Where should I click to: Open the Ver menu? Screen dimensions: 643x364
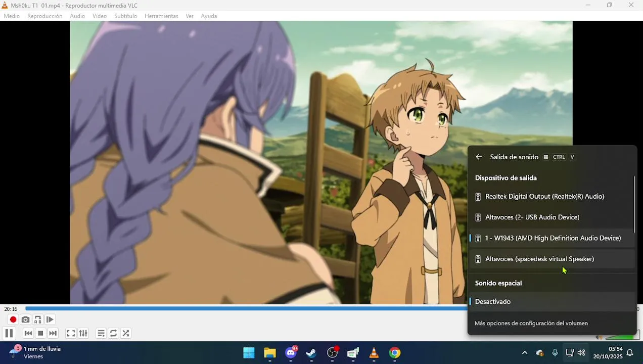(190, 16)
